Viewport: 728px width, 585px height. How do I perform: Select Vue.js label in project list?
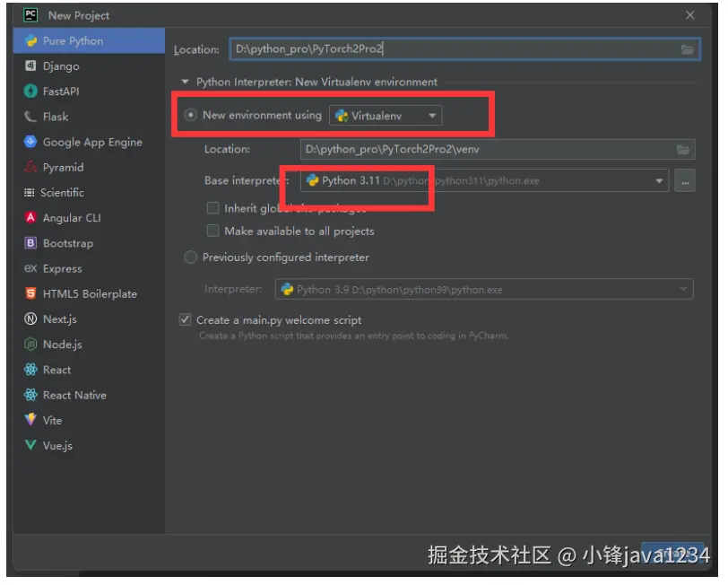click(57, 446)
